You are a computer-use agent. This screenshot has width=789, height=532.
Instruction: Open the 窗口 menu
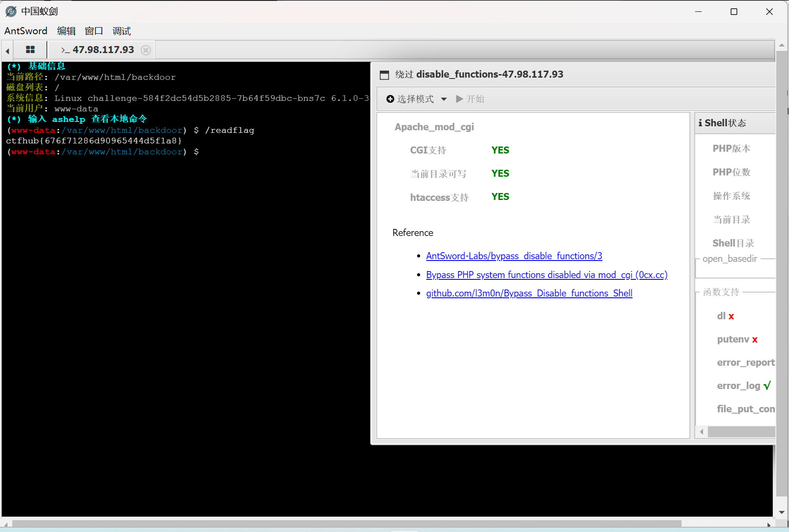point(94,31)
